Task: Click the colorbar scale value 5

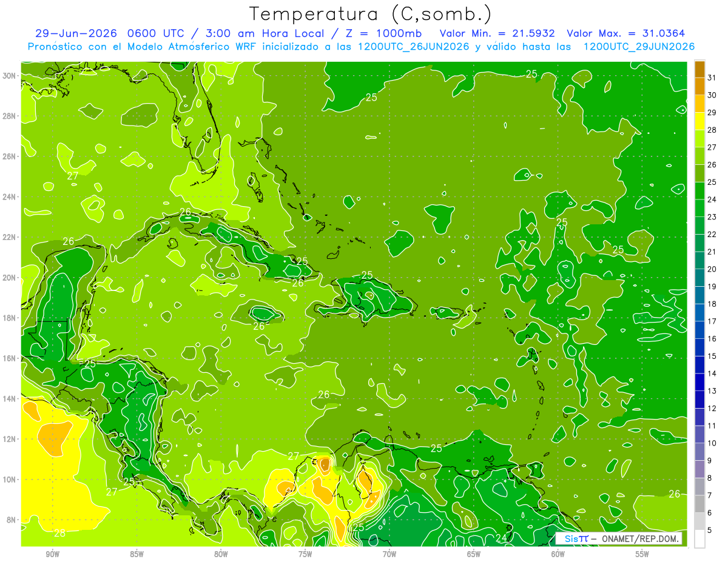Action: click(710, 530)
